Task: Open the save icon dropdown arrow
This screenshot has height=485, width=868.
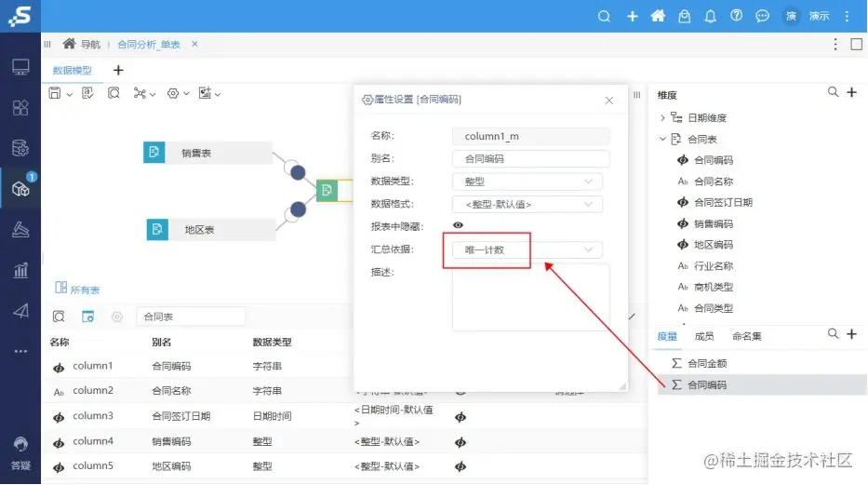Action: click(x=69, y=95)
